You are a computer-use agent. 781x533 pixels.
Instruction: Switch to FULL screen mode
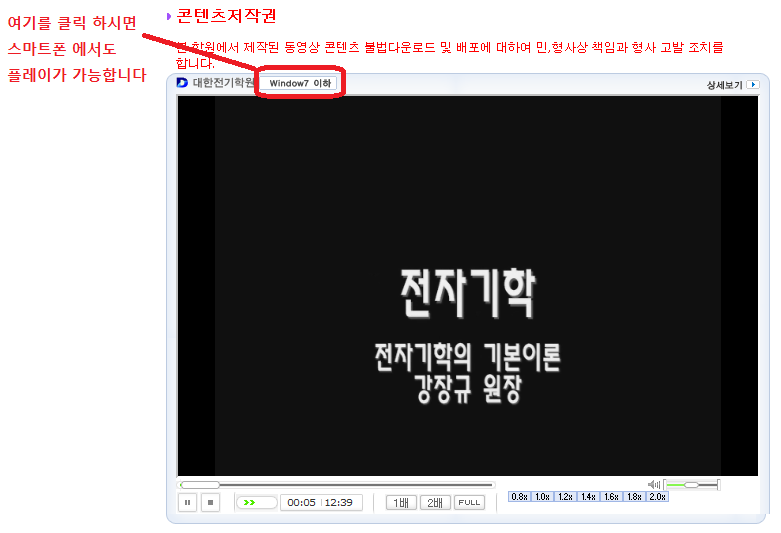click(469, 503)
